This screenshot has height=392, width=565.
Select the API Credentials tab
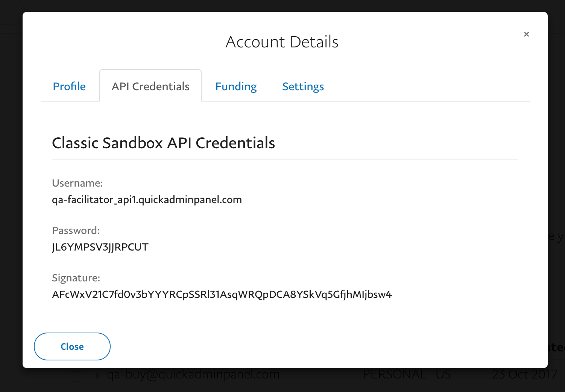(x=150, y=86)
